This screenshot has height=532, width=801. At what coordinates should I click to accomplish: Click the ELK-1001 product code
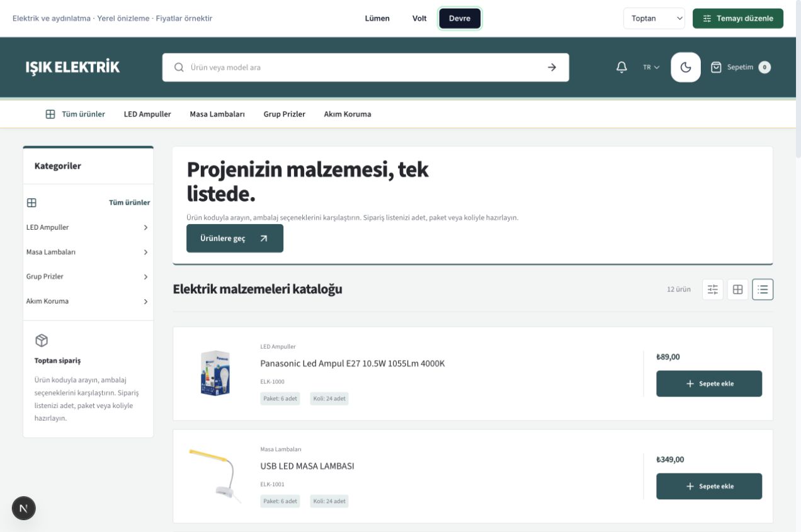(x=272, y=484)
